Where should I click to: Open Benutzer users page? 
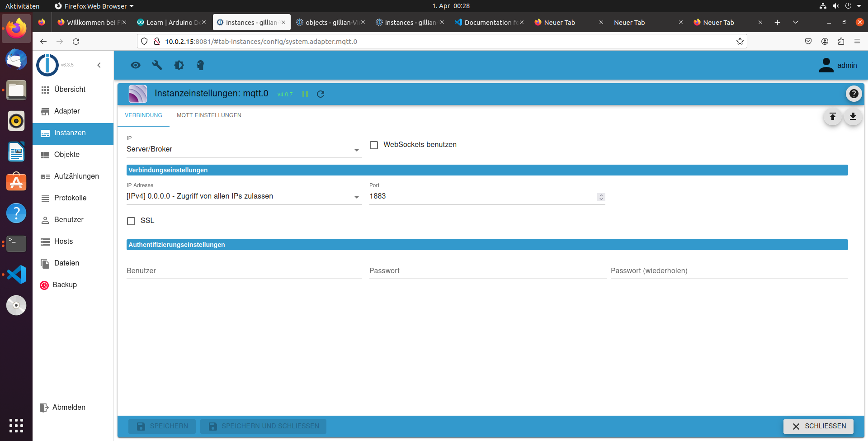click(73, 220)
